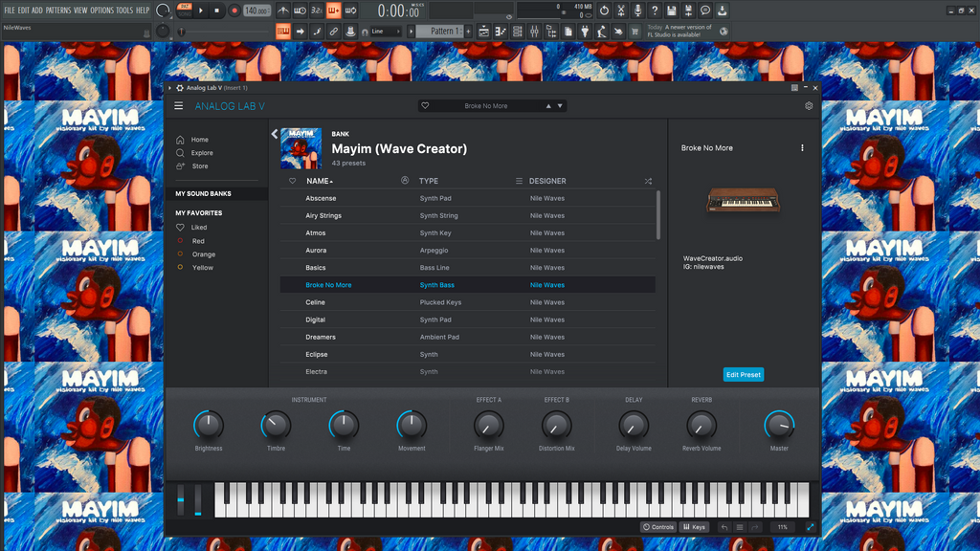Open the Analog Lab settings gear
Screen dimensions: 980x551
click(x=809, y=106)
